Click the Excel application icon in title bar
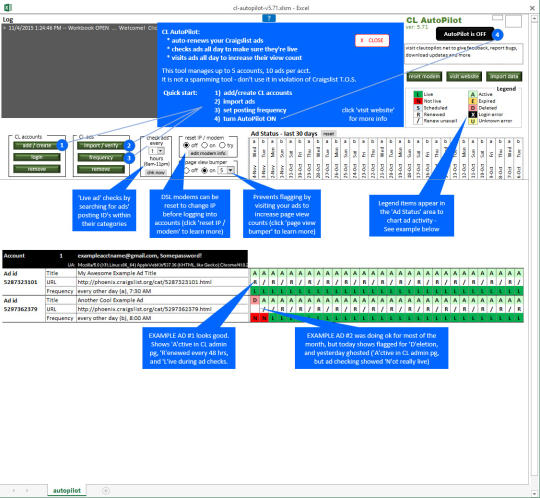Viewport: 540px width, 498px height. pyautogui.click(x=8, y=7)
